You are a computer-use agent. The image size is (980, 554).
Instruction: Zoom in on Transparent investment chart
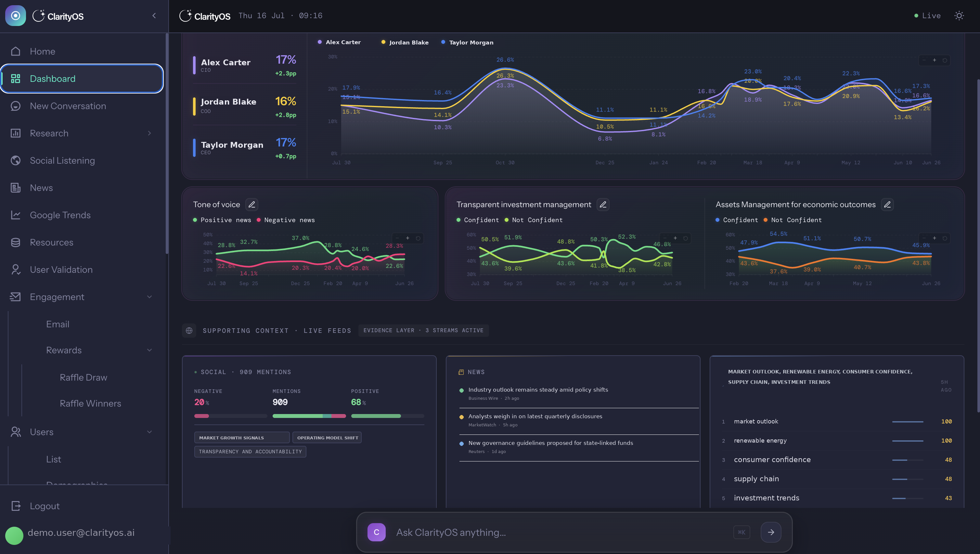pos(676,238)
